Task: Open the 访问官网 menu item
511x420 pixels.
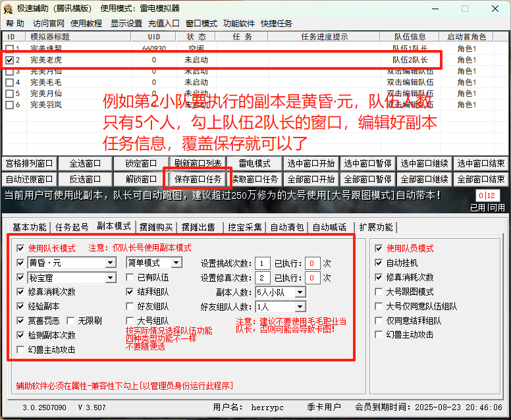Action: pos(49,24)
